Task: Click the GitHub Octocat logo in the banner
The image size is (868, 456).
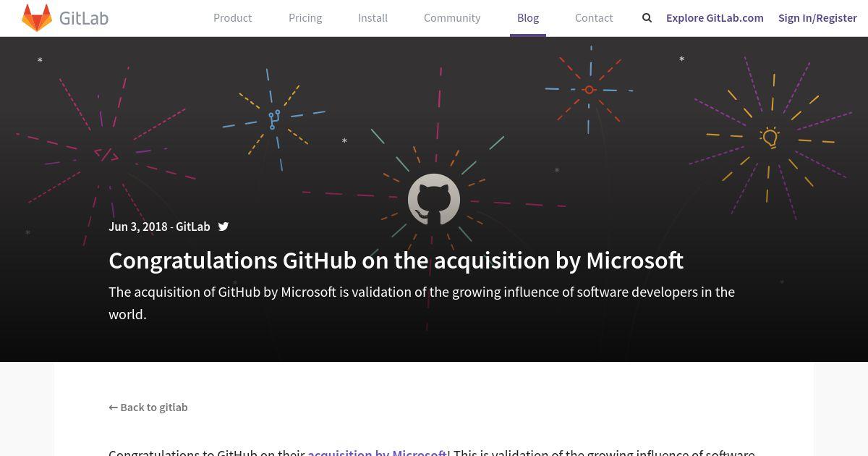Action: click(x=434, y=200)
